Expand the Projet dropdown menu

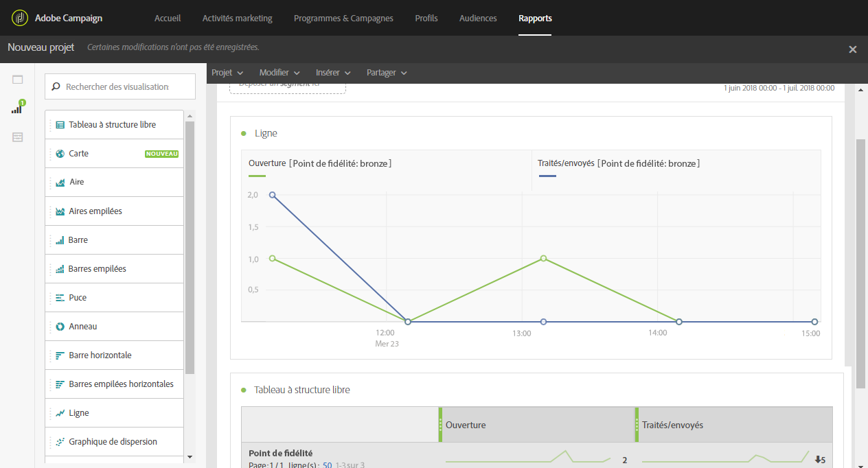tap(227, 73)
